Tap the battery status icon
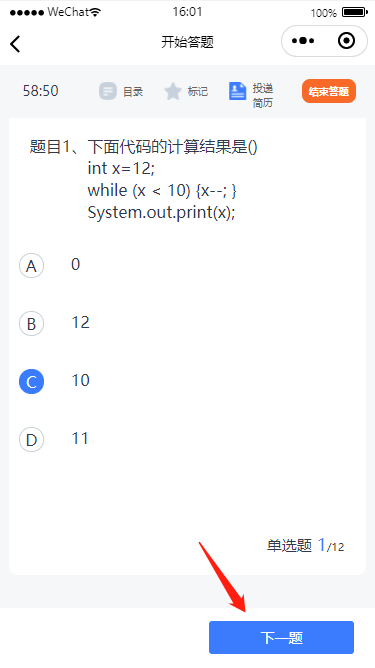The width and height of the screenshot is (375, 668). 355,12
